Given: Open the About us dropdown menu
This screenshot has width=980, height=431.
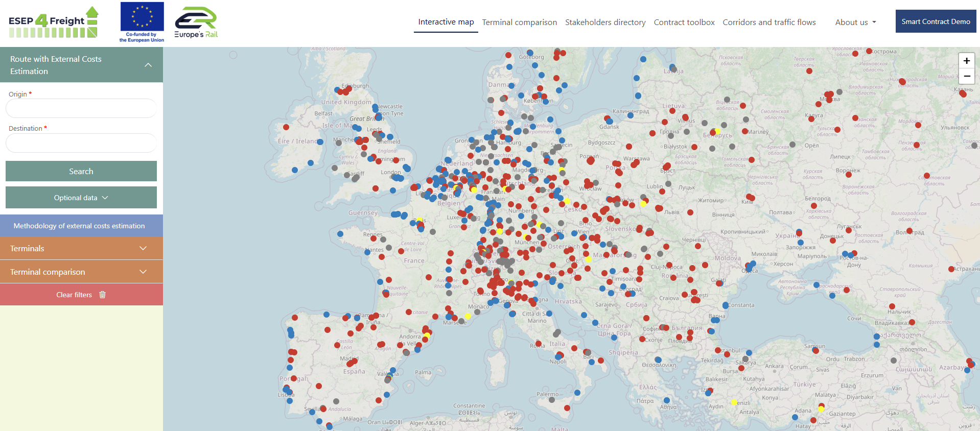Looking at the screenshot, I should 855,22.
